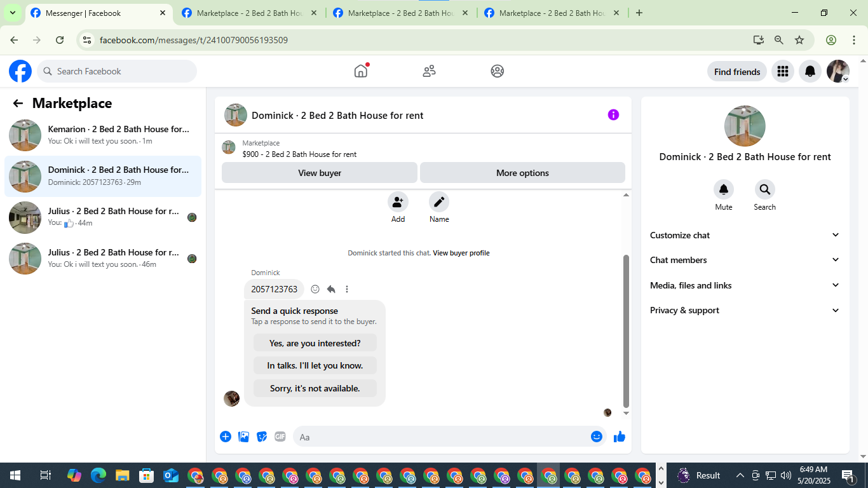
Task: Open more actions plus icon in composer
Action: 226,437
